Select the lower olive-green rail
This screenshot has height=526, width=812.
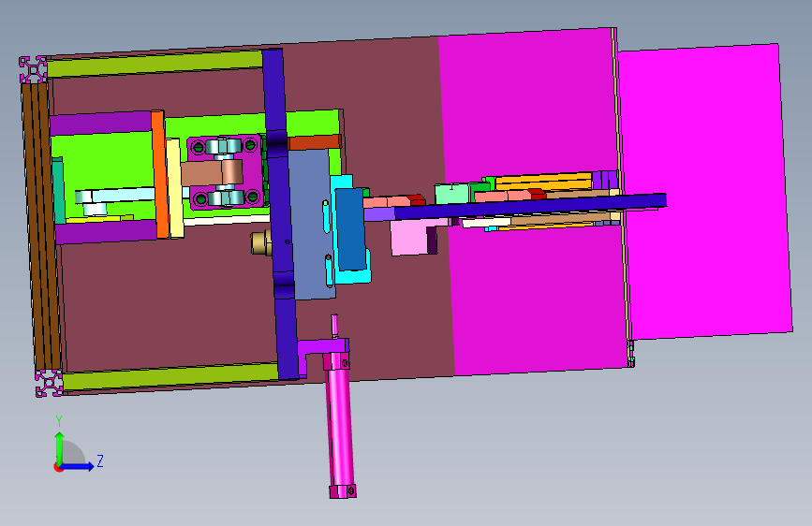170,377
